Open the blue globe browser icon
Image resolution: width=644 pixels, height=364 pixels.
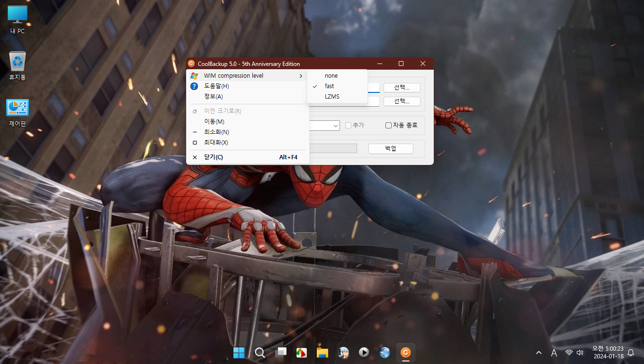tap(385, 353)
